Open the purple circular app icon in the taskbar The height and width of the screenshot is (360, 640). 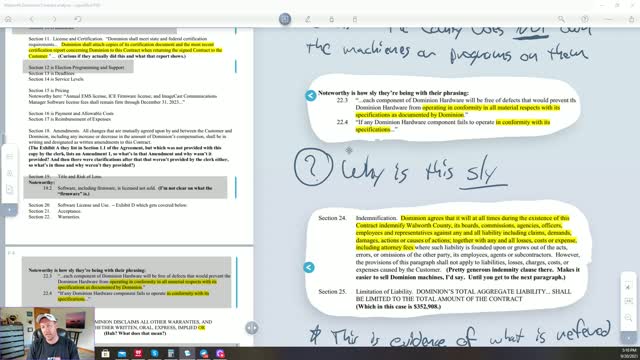[x=220, y=353]
